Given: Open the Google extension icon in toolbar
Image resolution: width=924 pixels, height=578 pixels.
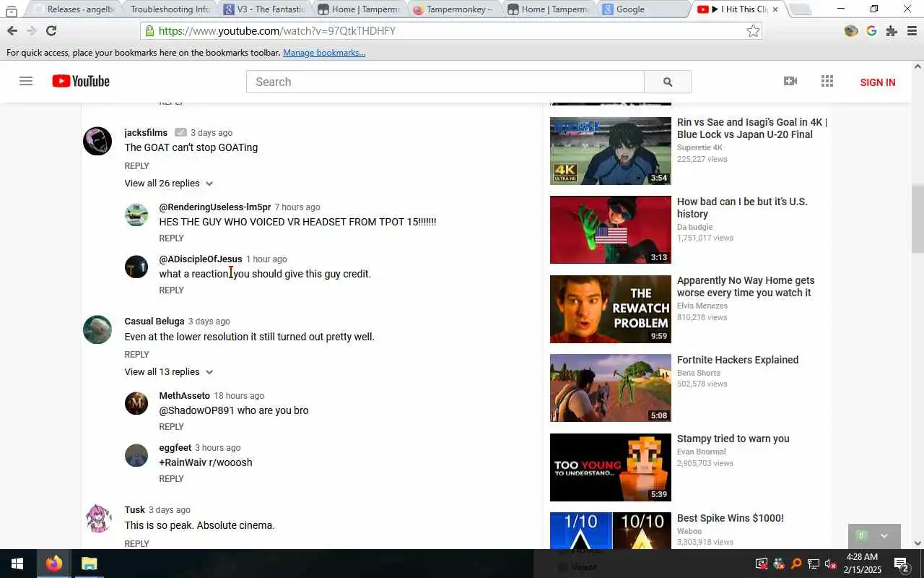Looking at the screenshot, I should 871,30.
